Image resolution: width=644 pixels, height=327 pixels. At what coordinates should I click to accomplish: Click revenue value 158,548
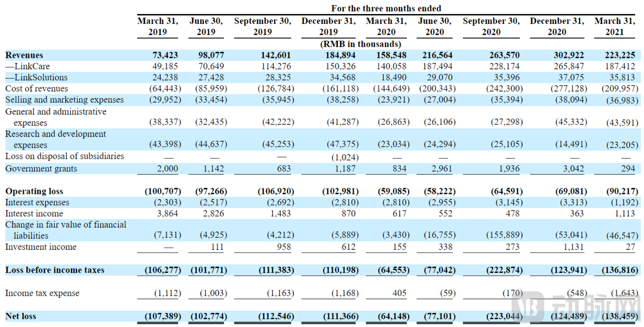click(391, 55)
